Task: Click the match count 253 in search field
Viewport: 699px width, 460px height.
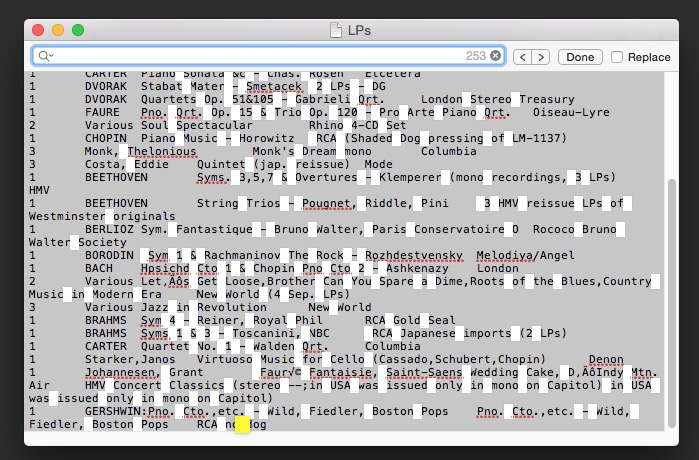Action: [x=475, y=56]
